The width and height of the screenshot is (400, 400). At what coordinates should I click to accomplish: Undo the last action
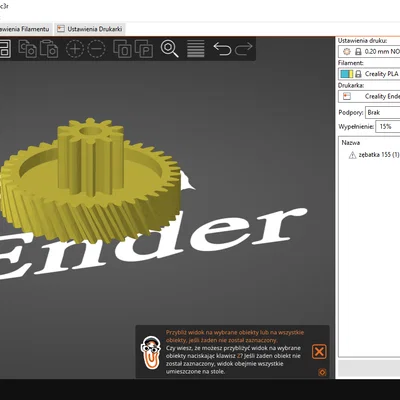tap(222, 49)
